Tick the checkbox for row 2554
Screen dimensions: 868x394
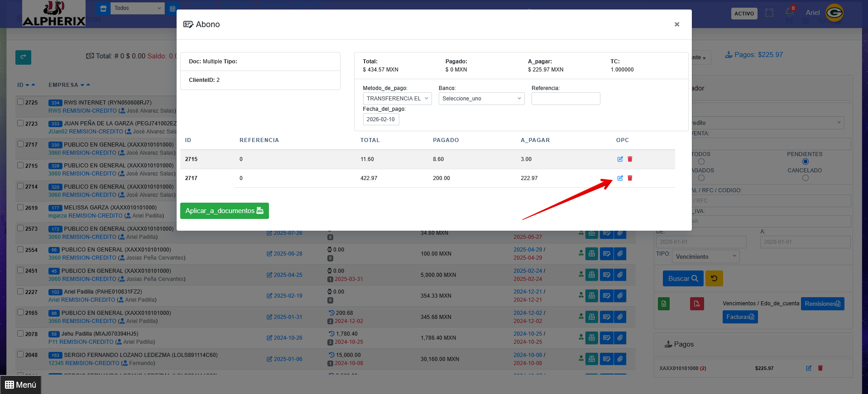pos(20,249)
